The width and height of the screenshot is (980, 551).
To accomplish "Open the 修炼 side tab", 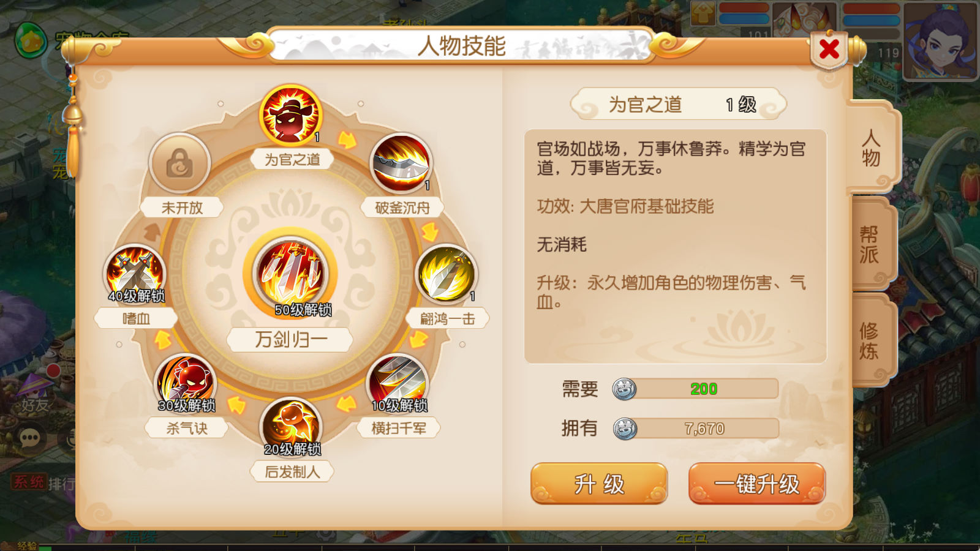I will point(870,340).
